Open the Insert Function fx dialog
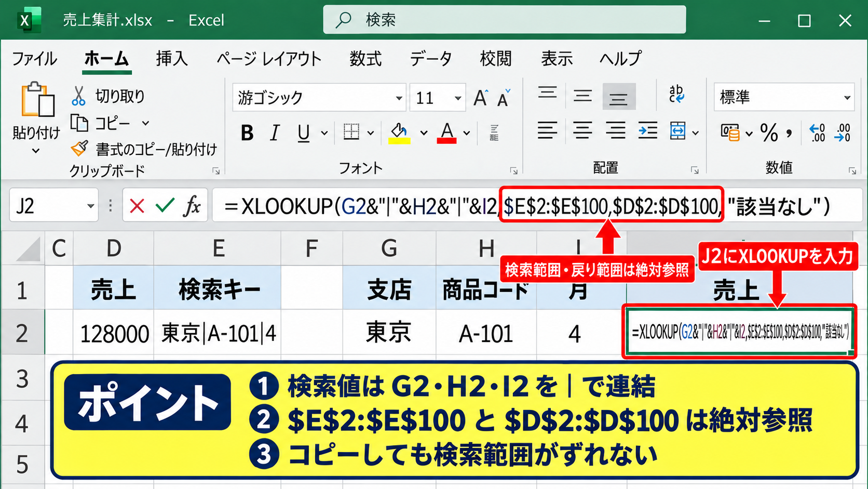 click(192, 206)
